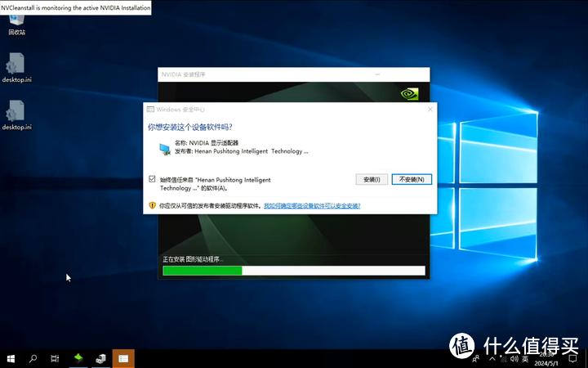Click the NVIDIA logo in the installer
This screenshot has width=588, height=368.
click(x=411, y=92)
